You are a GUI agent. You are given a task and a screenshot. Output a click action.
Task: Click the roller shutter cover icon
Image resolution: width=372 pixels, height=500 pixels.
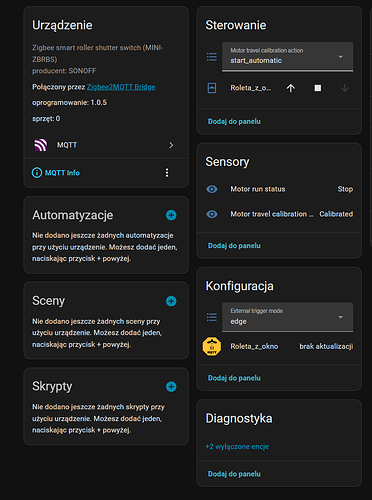(x=212, y=88)
